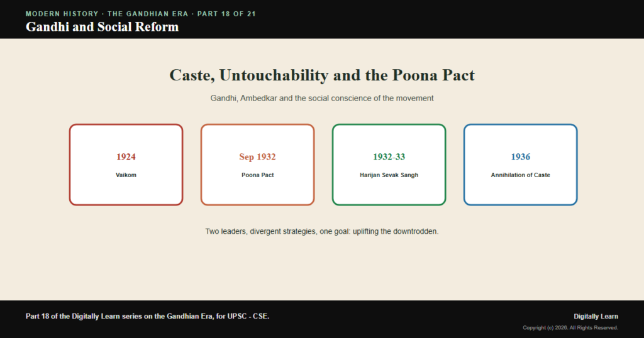Viewport: 644px width, 338px height.
Task: Open the 1924 Vaikom card
Action: 126,165
